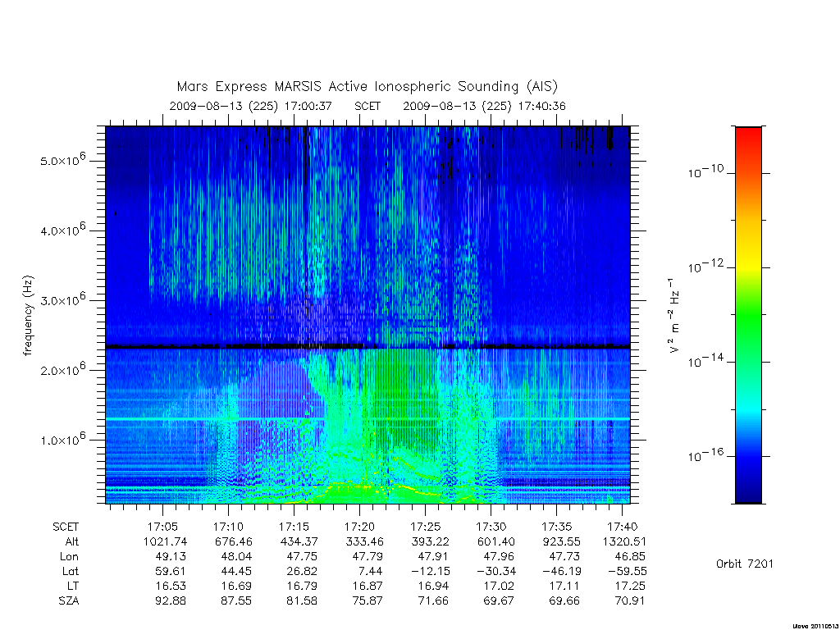The width and height of the screenshot is (840, 630).
Task: Click latitude value 7.44
Action: [x=370, y=571]
